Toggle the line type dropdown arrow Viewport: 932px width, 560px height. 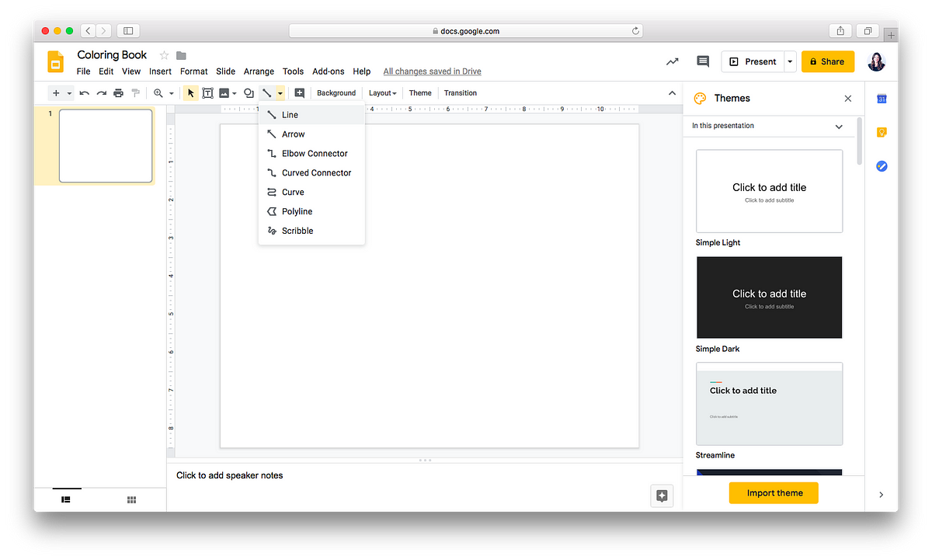point(280,93)
